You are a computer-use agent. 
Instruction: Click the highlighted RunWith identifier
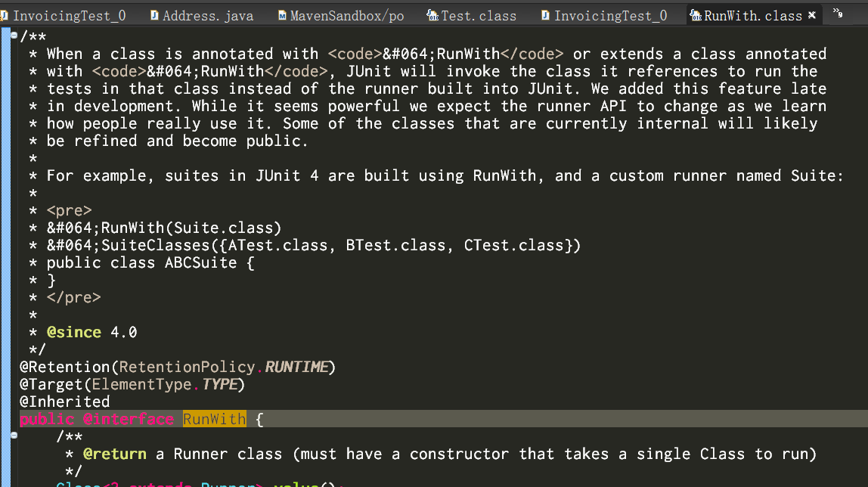click(214, 419)
